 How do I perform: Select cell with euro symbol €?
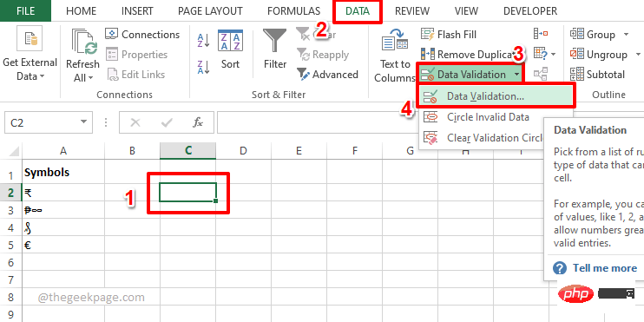(x=63, y=246)
